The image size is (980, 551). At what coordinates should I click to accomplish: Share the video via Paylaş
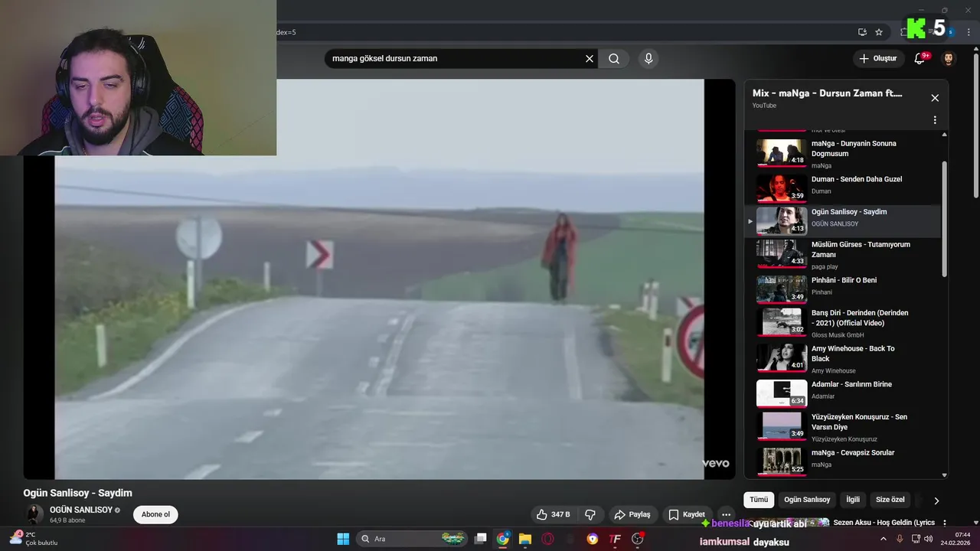tap(632, 514)
